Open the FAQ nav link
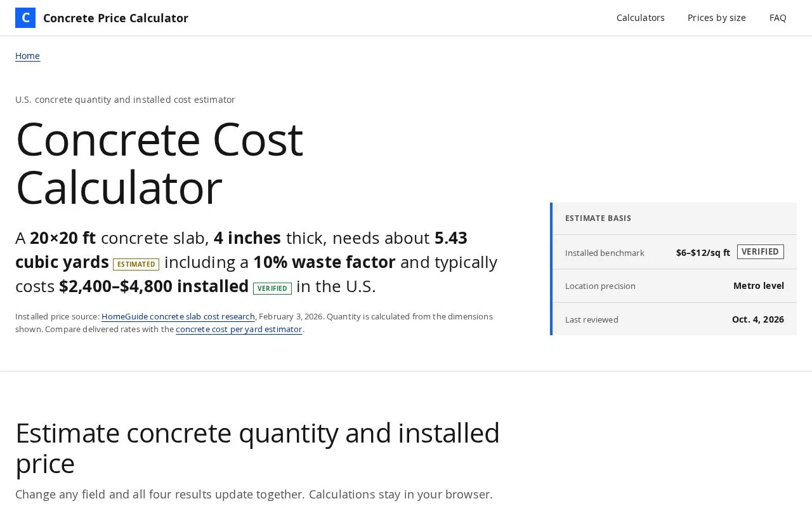 (778, 18)
